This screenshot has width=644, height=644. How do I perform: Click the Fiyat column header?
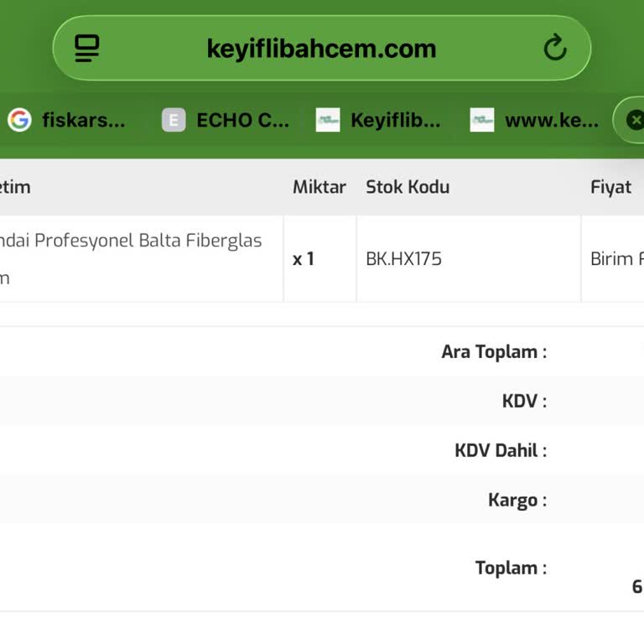coord(610,187)
